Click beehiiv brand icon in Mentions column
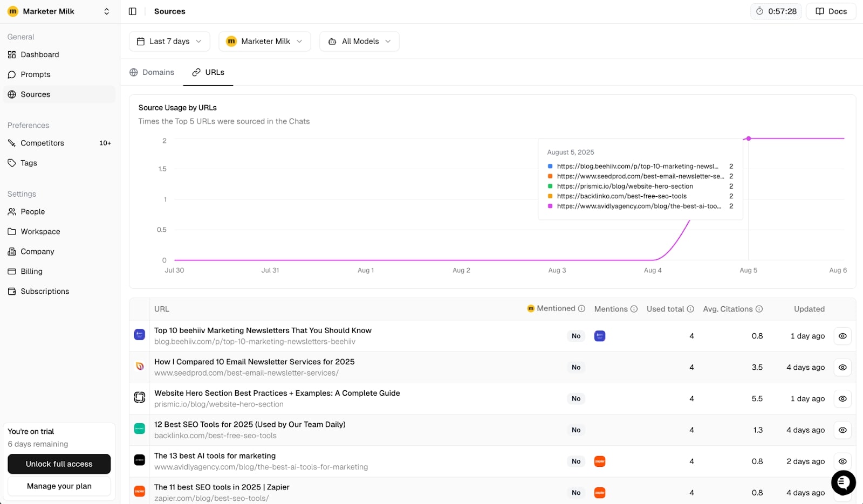The image size is (863, 504). pyautogui.click(x=600, y=336)
